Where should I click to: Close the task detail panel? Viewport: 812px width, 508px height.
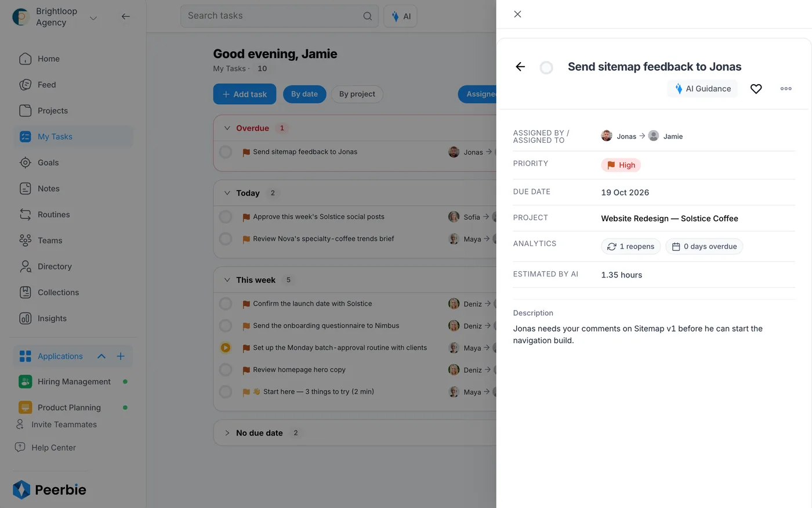coord(517,14)
